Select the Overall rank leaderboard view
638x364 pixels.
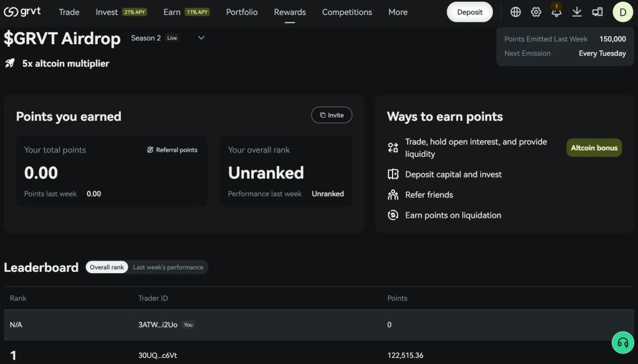click(106, 267)
